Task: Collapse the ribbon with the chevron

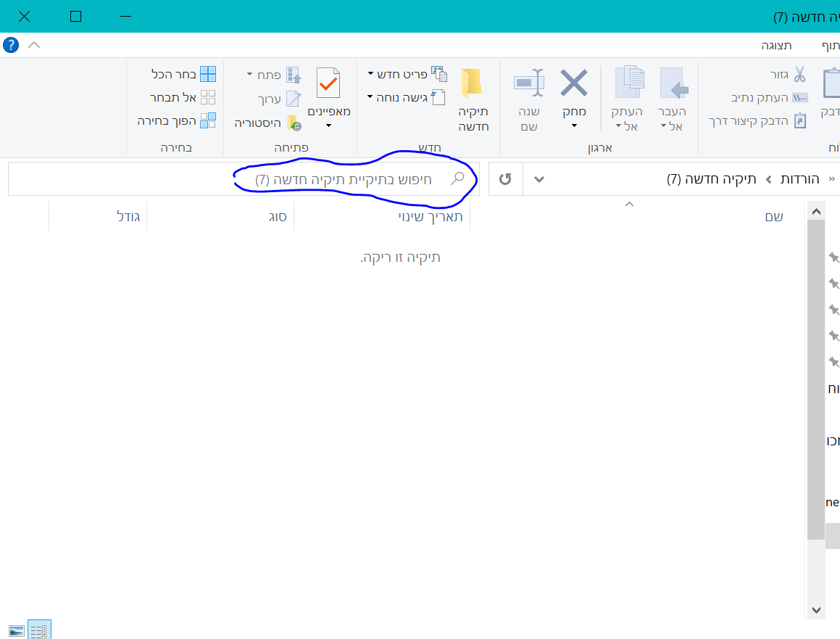Action: click(33, 44)
